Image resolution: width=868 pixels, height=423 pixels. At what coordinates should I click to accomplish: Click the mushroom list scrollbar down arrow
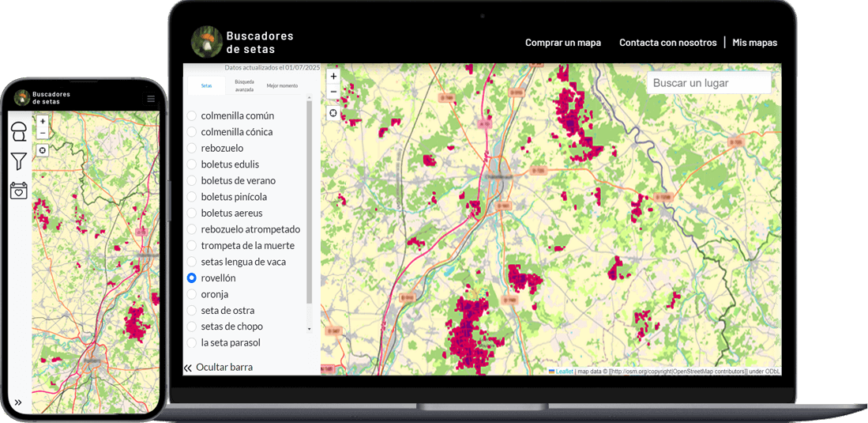pos(309,328)
